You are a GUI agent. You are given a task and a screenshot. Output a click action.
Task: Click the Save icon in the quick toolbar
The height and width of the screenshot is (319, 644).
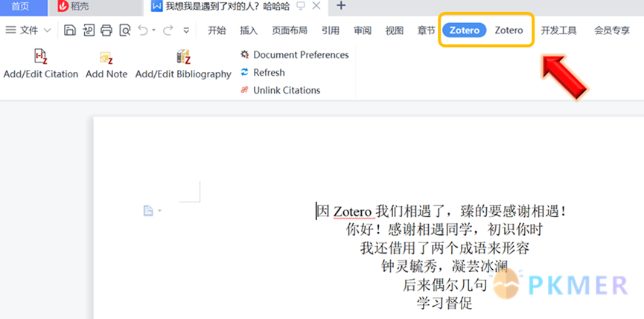(70, 30)
